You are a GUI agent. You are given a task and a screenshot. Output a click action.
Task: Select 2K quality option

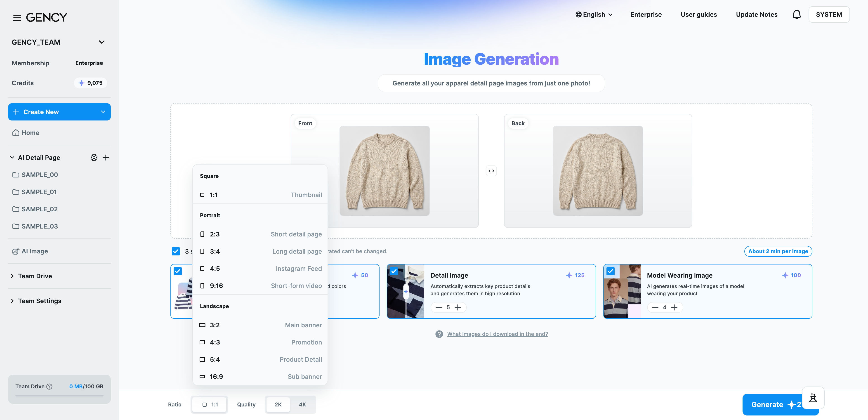click(278, 404)
